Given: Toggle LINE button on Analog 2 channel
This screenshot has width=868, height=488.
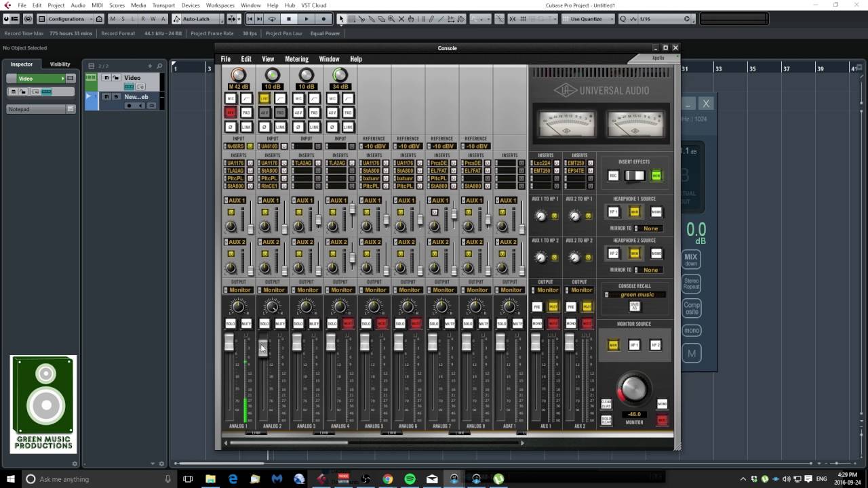Looking at the screenshot, I should [264, 99].
